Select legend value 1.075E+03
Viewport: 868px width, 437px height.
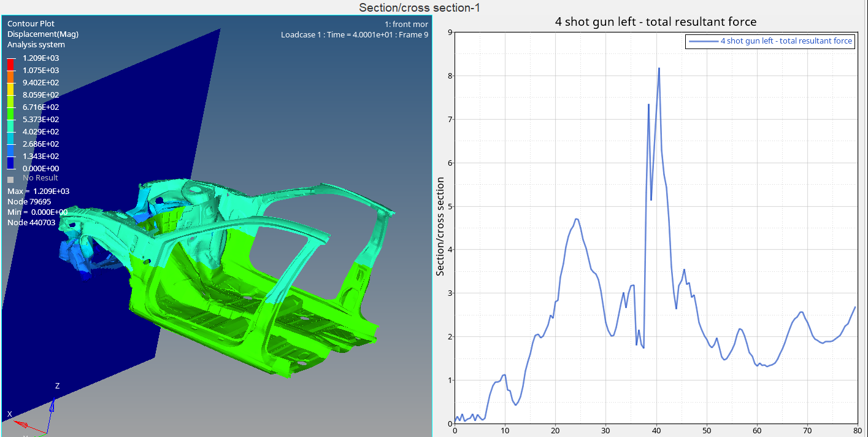click(41, 71)
